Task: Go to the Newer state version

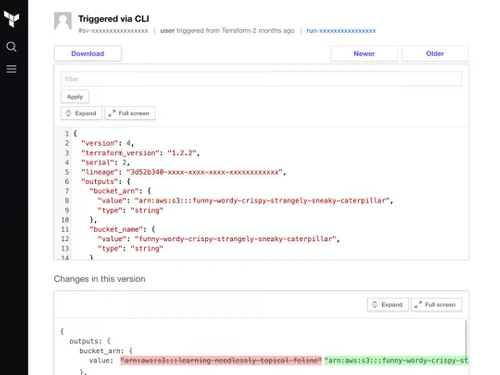Action: (x=364, y=54)
